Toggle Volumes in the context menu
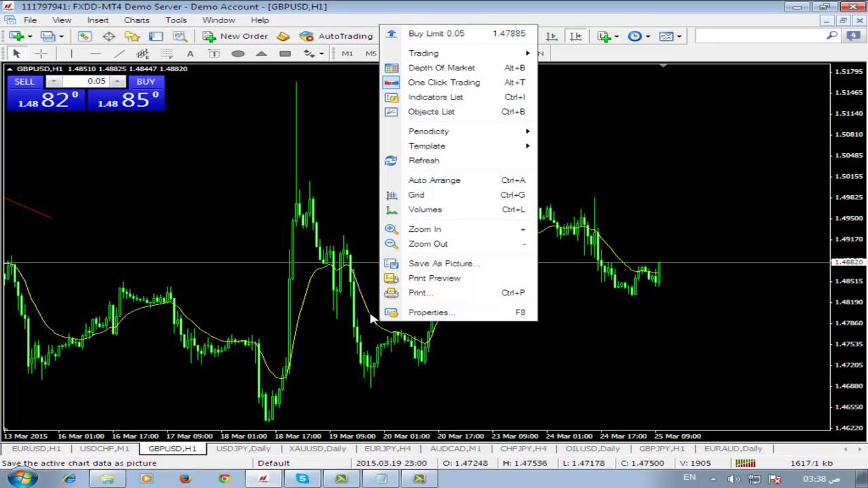 (x=458, y=209)
